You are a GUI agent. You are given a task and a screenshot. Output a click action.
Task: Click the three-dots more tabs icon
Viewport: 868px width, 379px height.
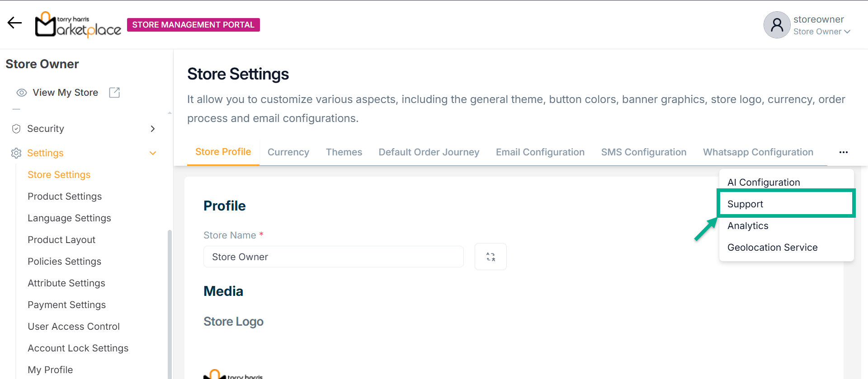click(x=843, y=152)
